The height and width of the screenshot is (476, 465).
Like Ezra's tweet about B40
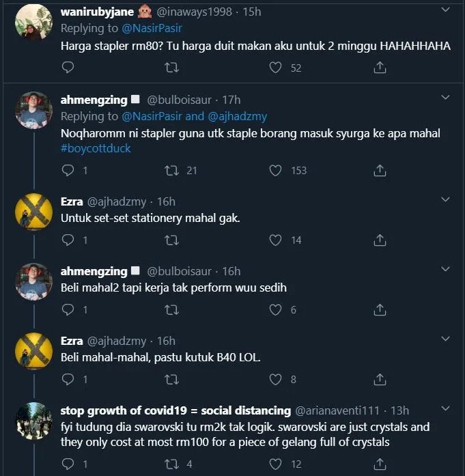click(x=275, y=379)
